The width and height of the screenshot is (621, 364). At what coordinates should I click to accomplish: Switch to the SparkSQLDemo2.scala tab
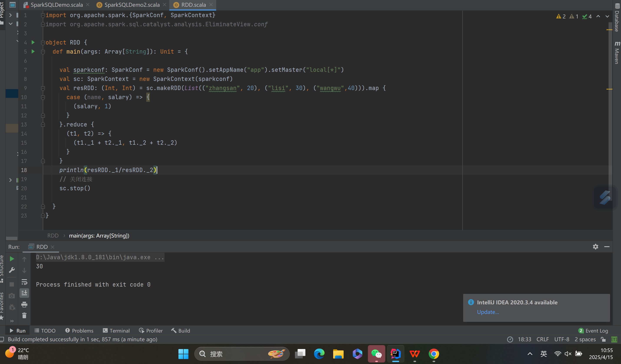click(x=132, y=5)
